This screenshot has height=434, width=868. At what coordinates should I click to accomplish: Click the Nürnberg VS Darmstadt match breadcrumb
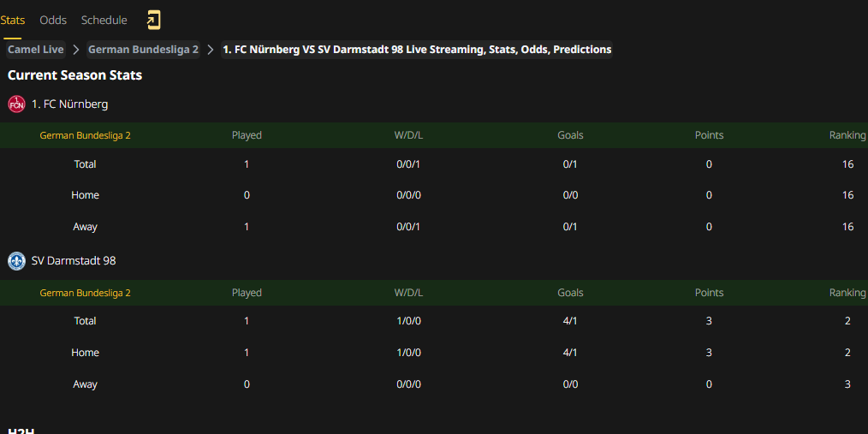417,50
